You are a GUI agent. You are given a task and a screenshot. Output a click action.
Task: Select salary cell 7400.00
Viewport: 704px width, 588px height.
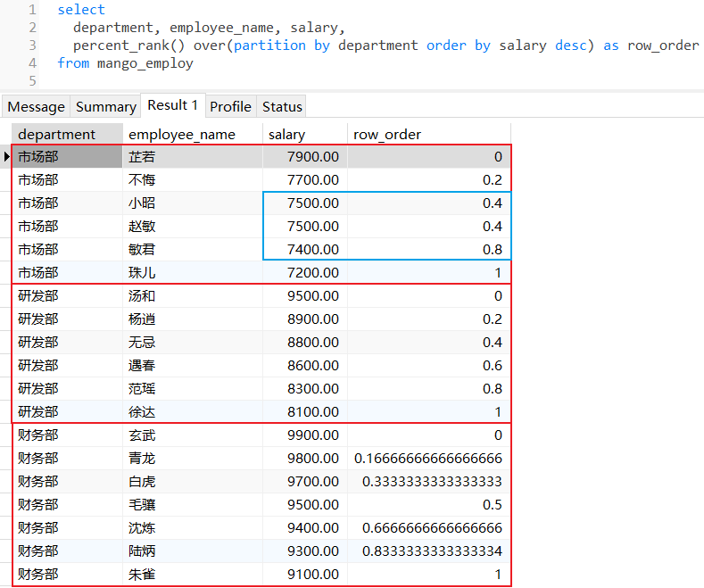[x=305, y=250]
